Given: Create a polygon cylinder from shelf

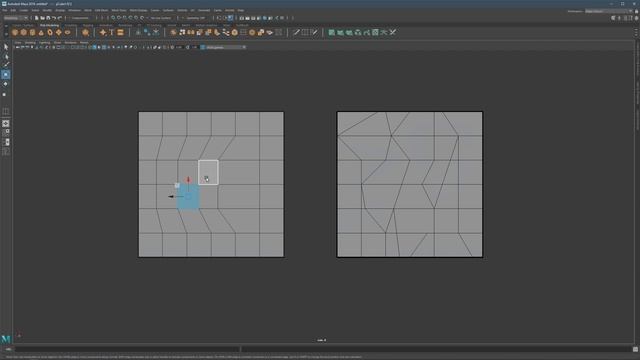Looking at the screenshot, I should tap(32, 32).
